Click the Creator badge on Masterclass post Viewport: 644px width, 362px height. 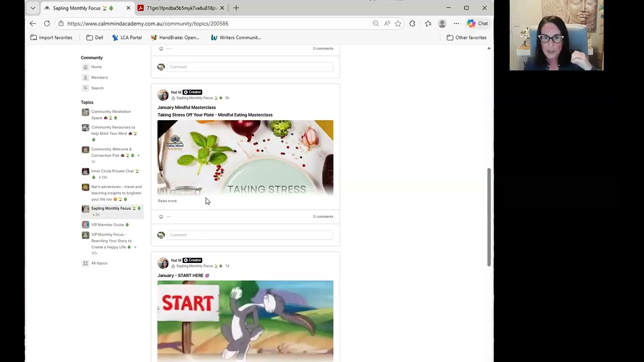(192, 93)
